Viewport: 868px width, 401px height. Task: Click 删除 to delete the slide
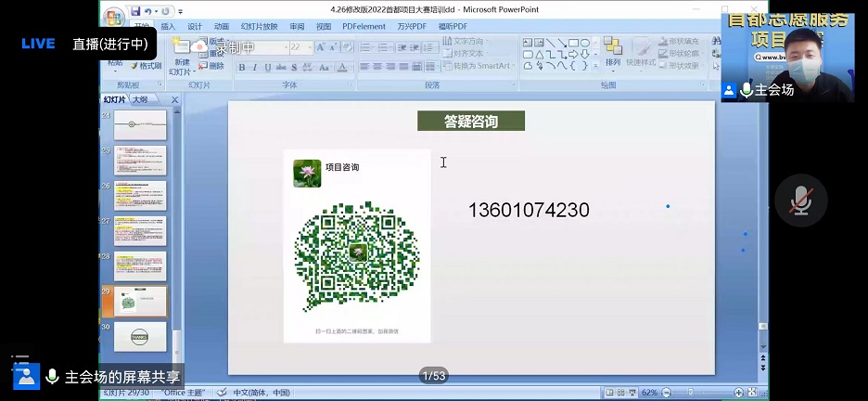(x=212, y=65)
